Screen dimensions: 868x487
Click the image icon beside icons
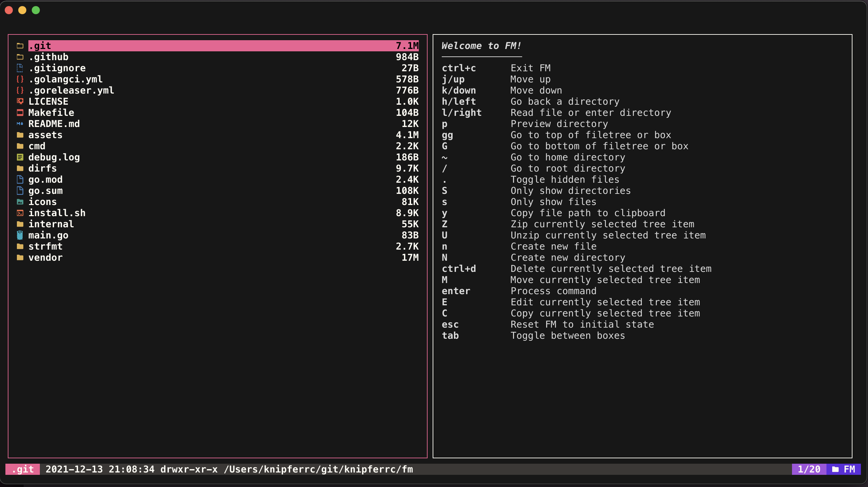(20, 202)
